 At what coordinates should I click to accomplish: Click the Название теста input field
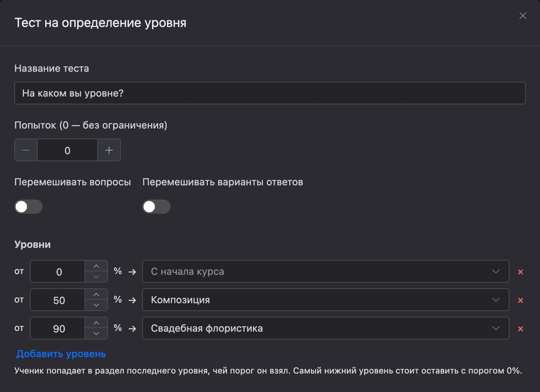click(270, 93)
